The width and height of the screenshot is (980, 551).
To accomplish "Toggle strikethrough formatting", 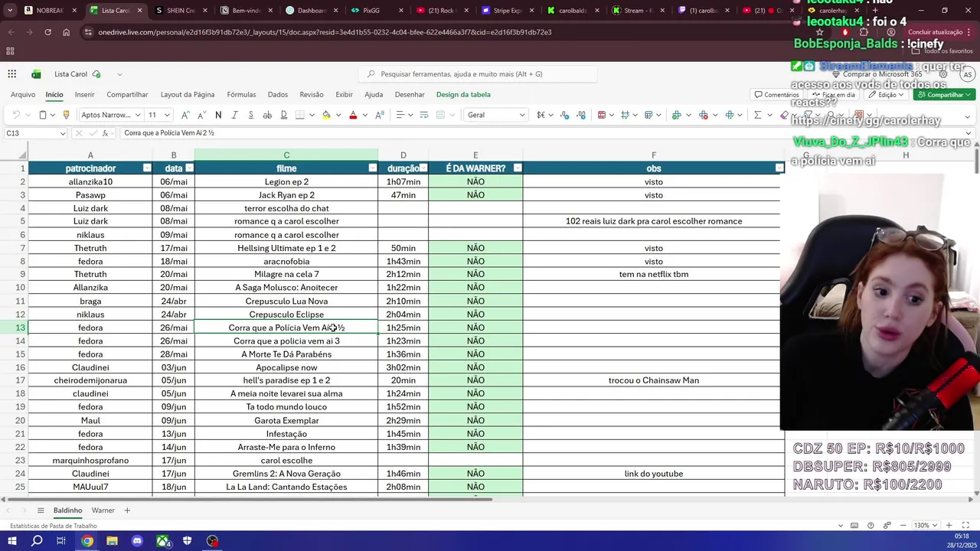I will 267,115.
